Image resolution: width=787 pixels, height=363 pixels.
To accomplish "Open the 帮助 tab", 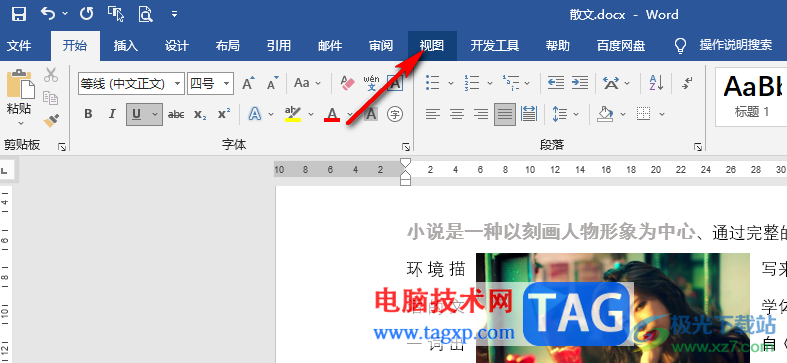I will [558, 46].
